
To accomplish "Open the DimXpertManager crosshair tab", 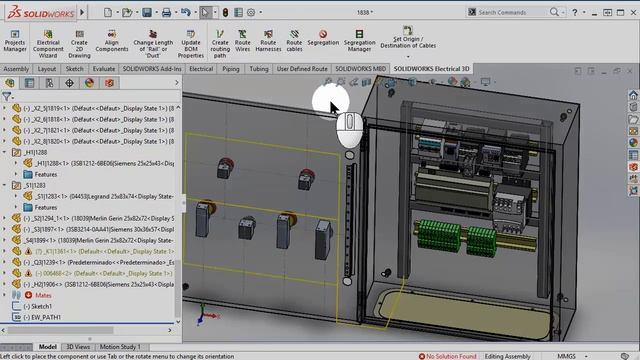I will 69,83.
